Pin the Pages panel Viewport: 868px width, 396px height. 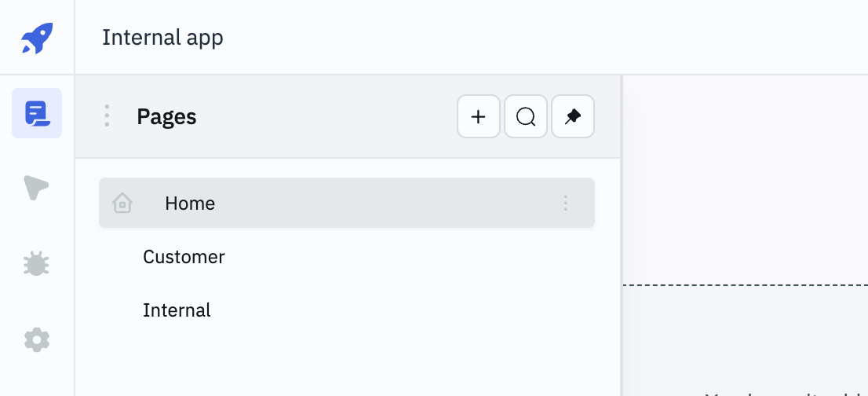573,117
